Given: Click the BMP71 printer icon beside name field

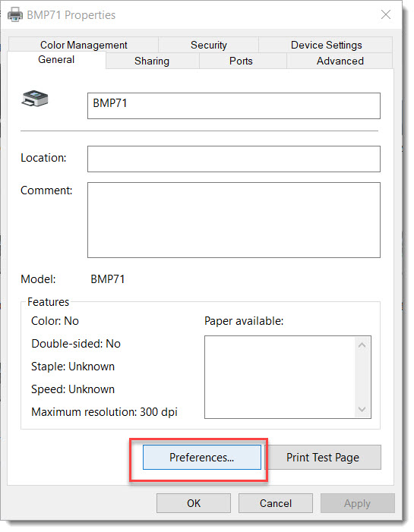Looking at the screenshot, I should (35, 99).
